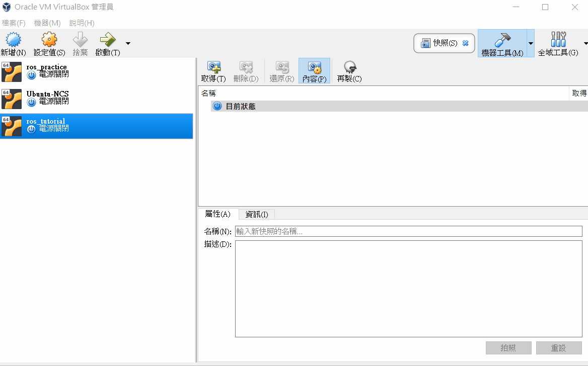588x366 pixels.
Task: Click the 目前狀態 power icon
Action: 217,106
